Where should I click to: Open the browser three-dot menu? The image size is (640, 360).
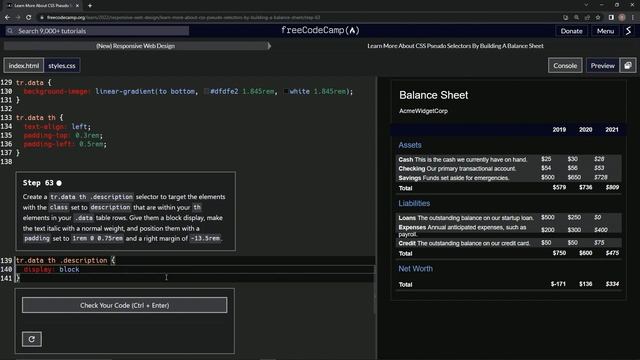pos(633,18)
